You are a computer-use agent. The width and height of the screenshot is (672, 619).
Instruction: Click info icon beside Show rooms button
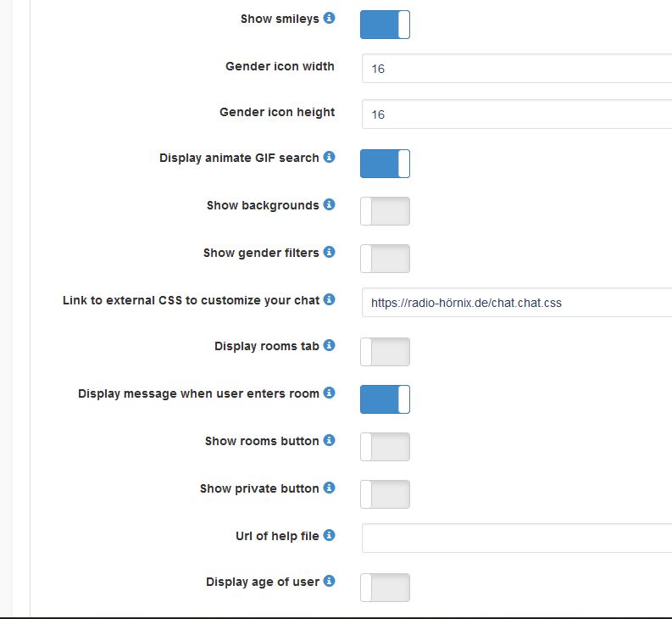(330, 440)
